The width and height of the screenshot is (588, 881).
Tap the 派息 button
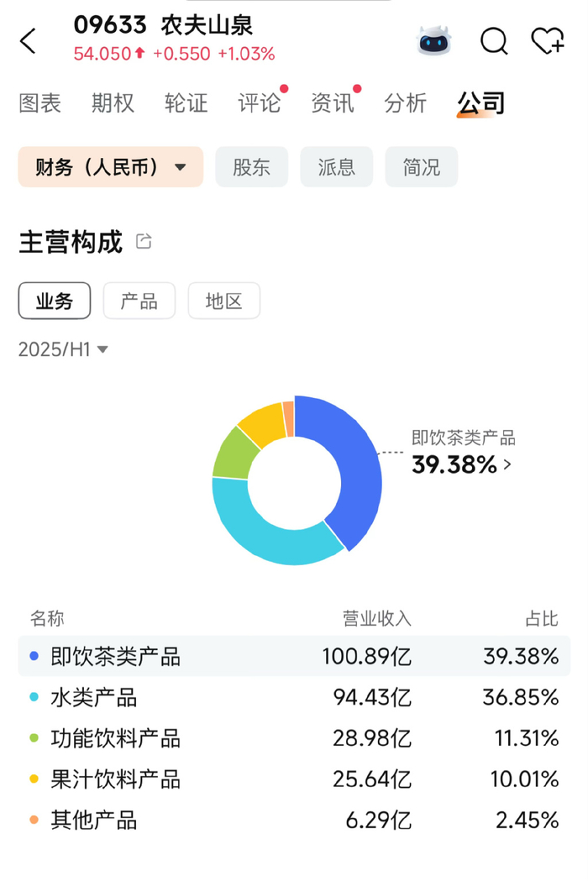tap(336, 166)
